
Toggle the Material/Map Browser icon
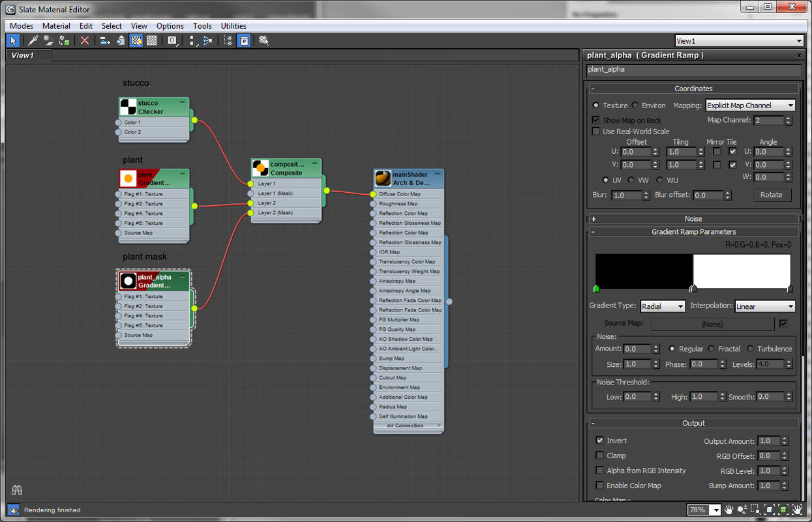click(x=228, y=40)
